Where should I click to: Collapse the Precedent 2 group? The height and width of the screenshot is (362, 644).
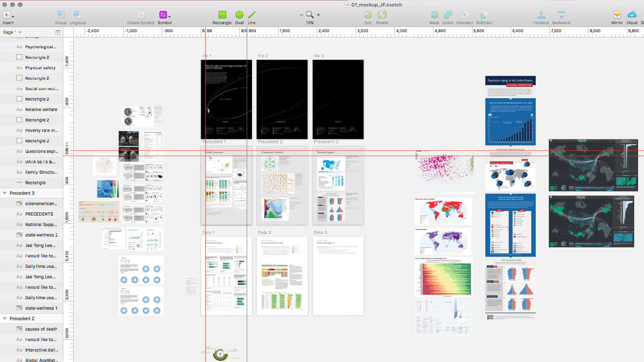coord(5,319)
